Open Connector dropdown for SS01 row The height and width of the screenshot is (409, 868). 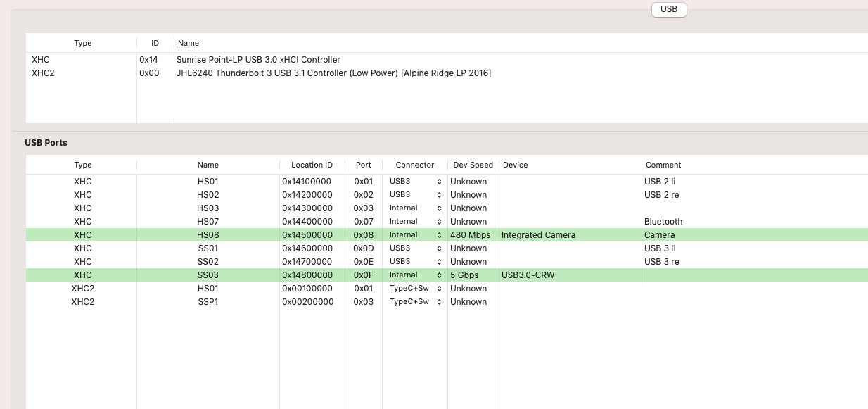(415, 248)
